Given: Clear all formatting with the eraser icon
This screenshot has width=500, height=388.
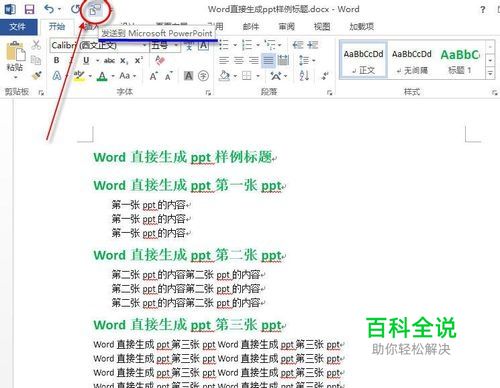Looking at the screenshot, I should [160, 60].
